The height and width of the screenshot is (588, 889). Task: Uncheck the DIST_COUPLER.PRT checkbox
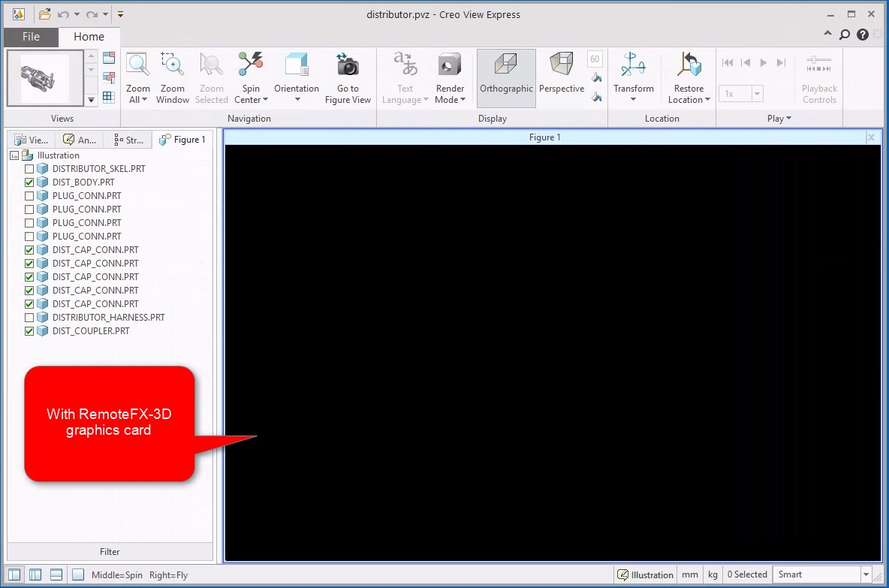(x=29, y=331)
